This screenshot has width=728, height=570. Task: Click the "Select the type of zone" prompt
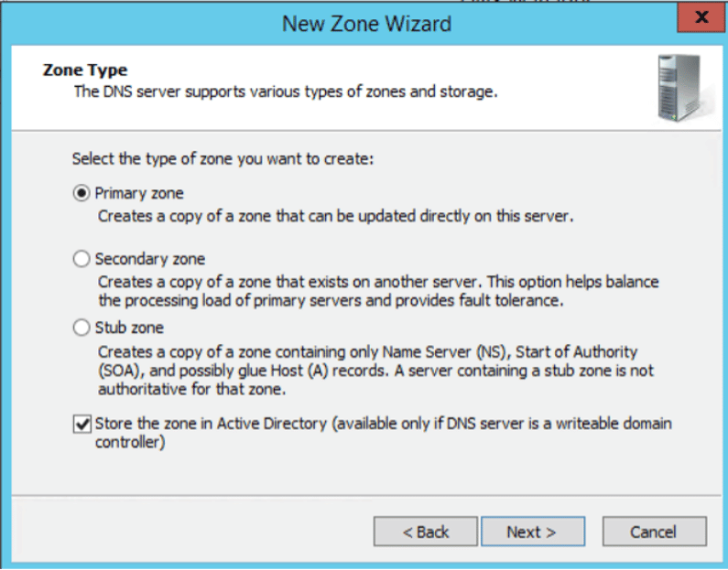pos(223,159)
